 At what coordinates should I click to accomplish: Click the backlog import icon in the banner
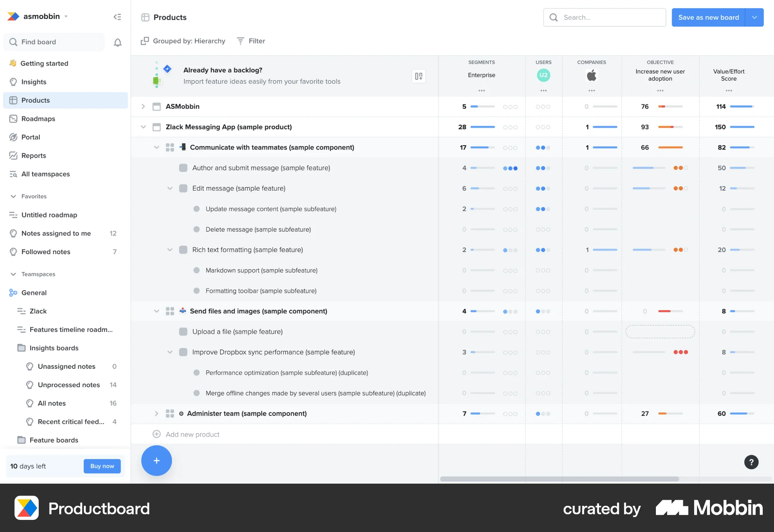click(418, 76)
